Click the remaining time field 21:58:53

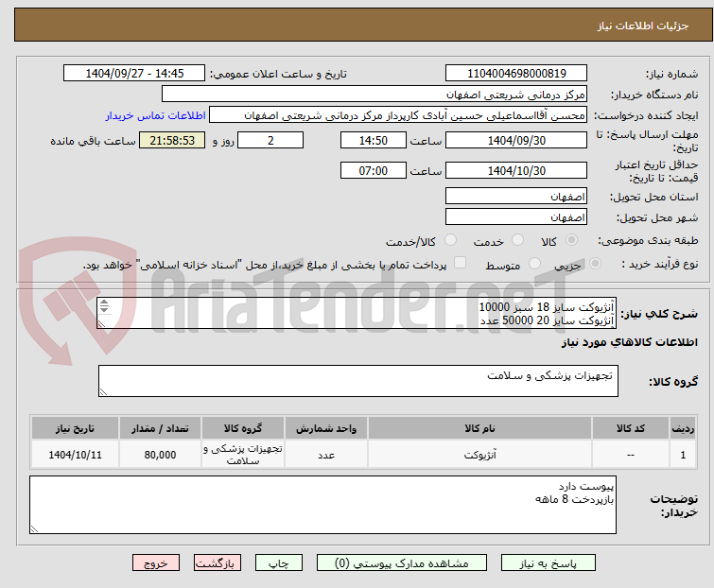tap(172, 140)
